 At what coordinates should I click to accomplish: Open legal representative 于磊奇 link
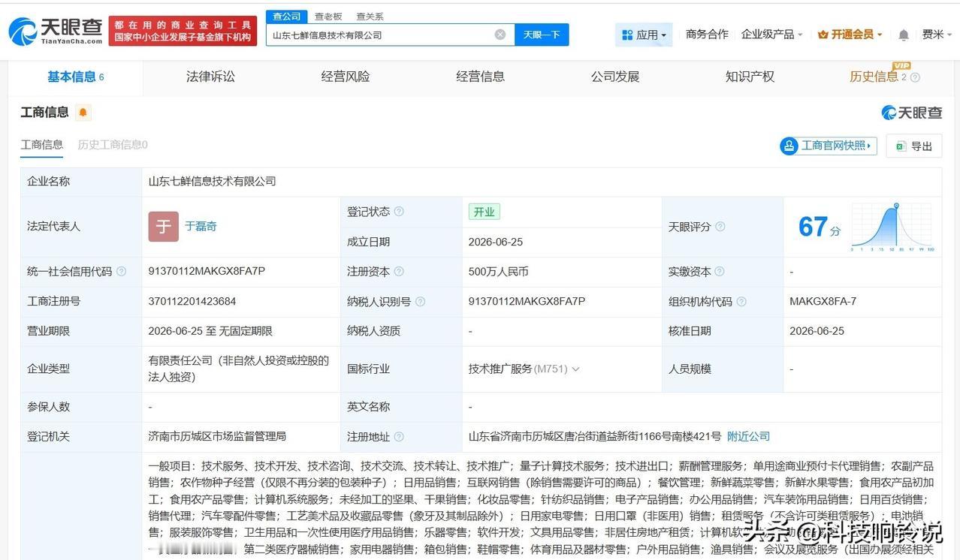[201, 227]
